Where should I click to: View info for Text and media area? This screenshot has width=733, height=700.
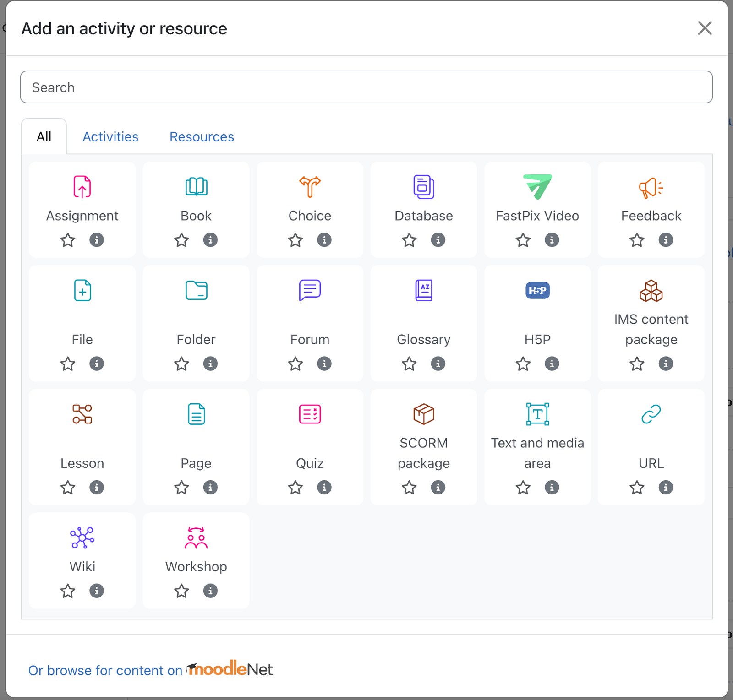552,488
